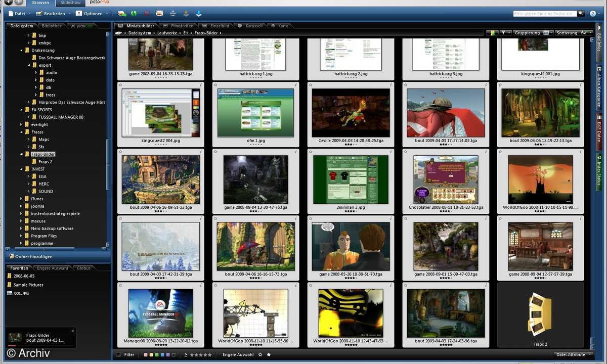The width and height of the screenshot is (607, 364).
Task: Click the filled star for Engere Auswahl
Action: pyautogui.click(x=269, y=355)
